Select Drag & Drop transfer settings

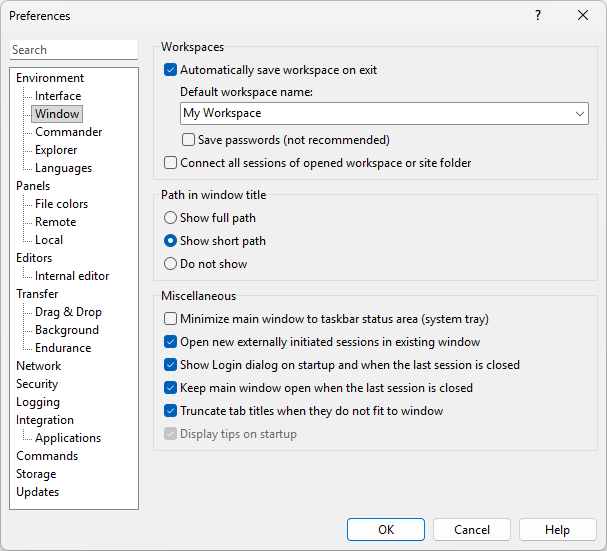[68, 312]
